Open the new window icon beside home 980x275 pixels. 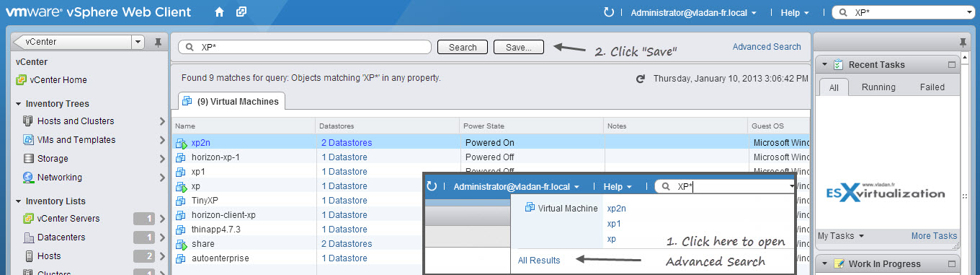[241, 12]
